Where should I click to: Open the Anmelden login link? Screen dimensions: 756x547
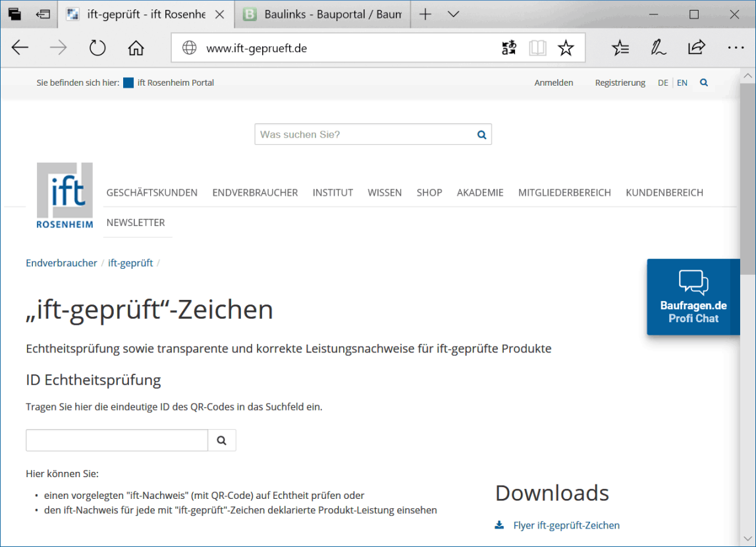point(553,82)
